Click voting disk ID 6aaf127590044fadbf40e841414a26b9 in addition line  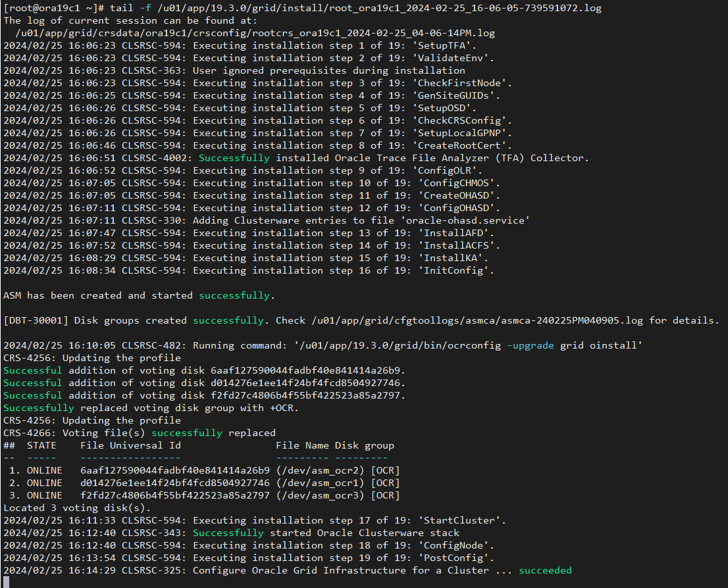305,371
